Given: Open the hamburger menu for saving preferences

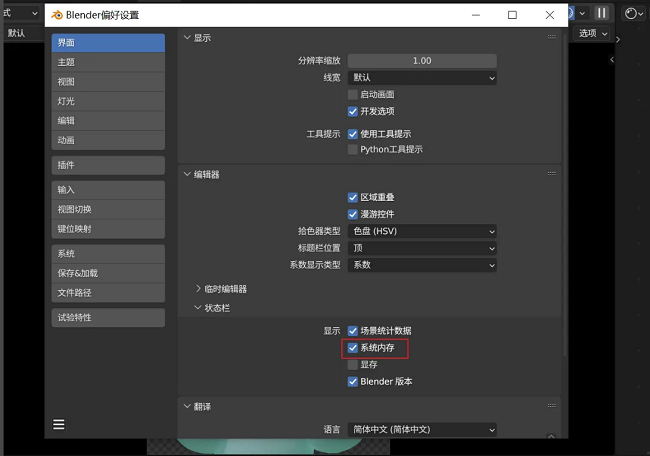Looking at the screenshot, I should [x=59, y=424].
